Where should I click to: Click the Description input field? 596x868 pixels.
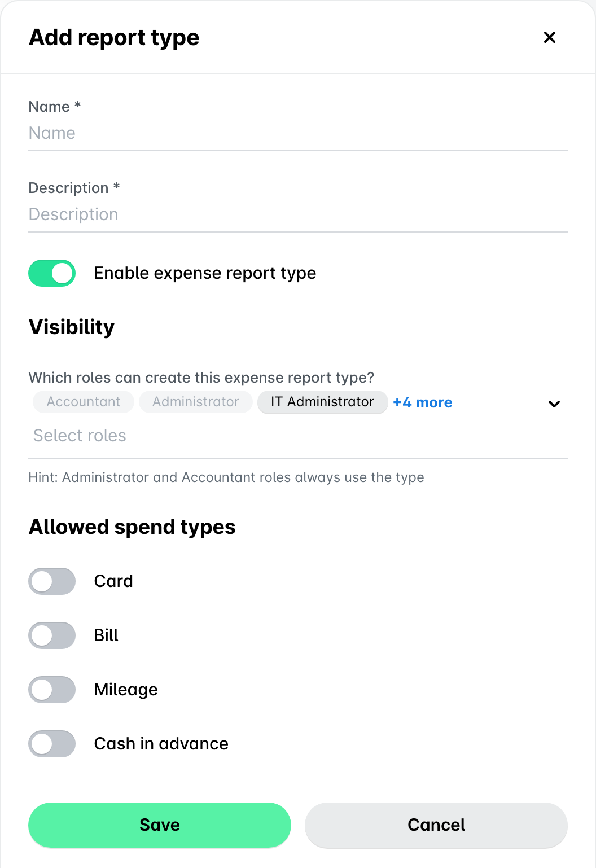[x=298, y=214]
